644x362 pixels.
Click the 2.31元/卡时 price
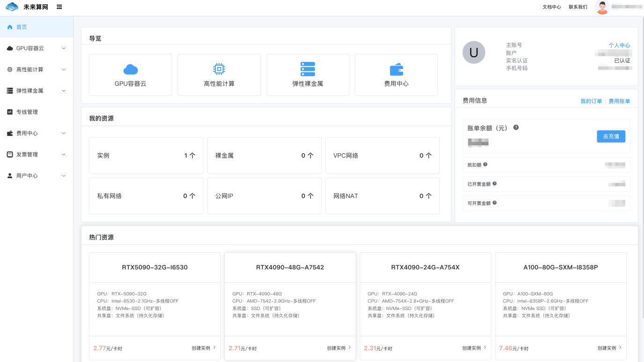pos(378,348)
